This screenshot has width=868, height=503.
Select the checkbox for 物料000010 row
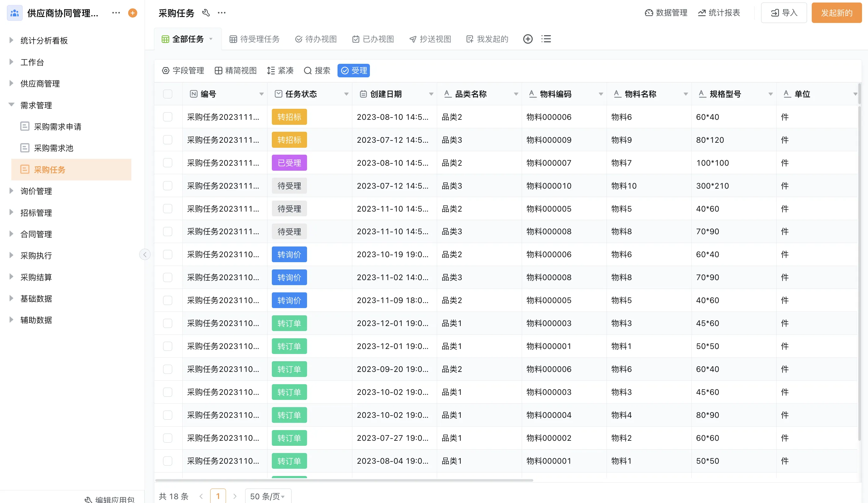click(x=168, y=186)
